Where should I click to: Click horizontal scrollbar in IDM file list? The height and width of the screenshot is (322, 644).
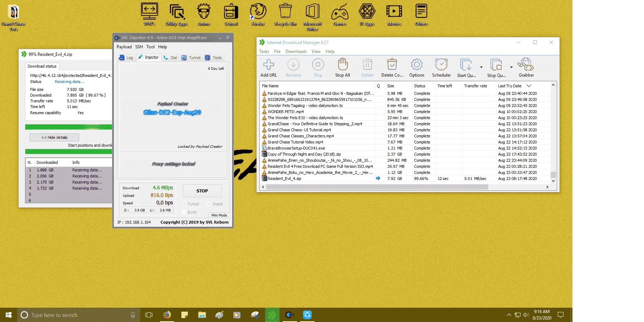pos(377,187)
